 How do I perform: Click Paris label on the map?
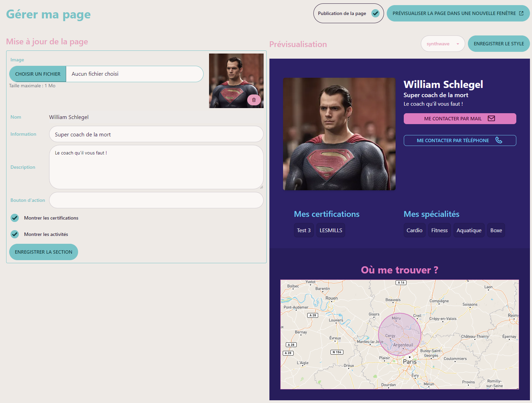(x=410, y=361)
